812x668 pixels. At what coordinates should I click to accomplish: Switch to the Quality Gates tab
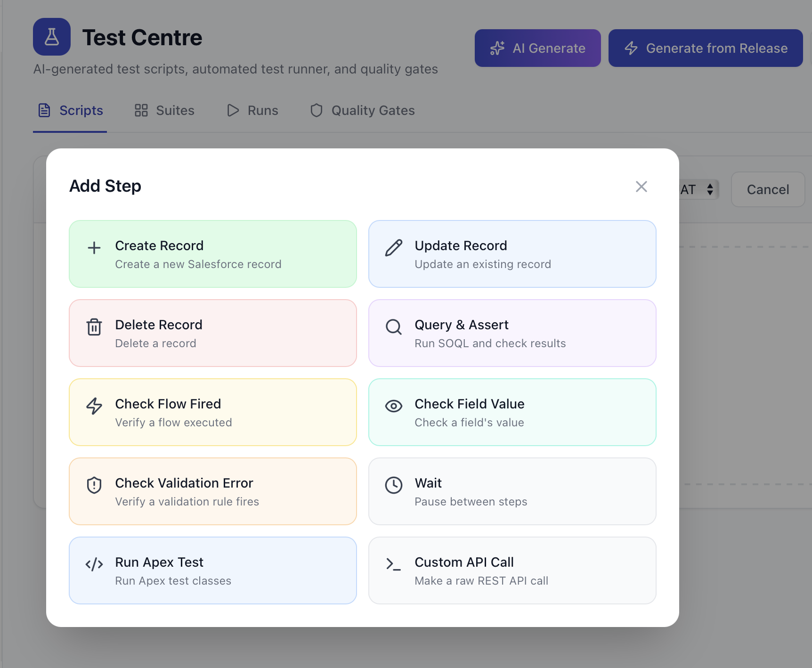click(x=362, y=110)
